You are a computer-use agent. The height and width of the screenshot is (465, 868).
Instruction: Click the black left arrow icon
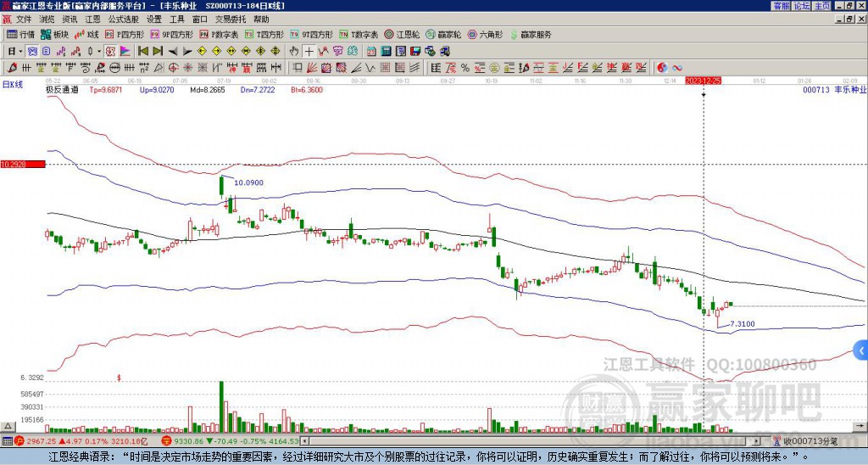[x=173, y=52]
